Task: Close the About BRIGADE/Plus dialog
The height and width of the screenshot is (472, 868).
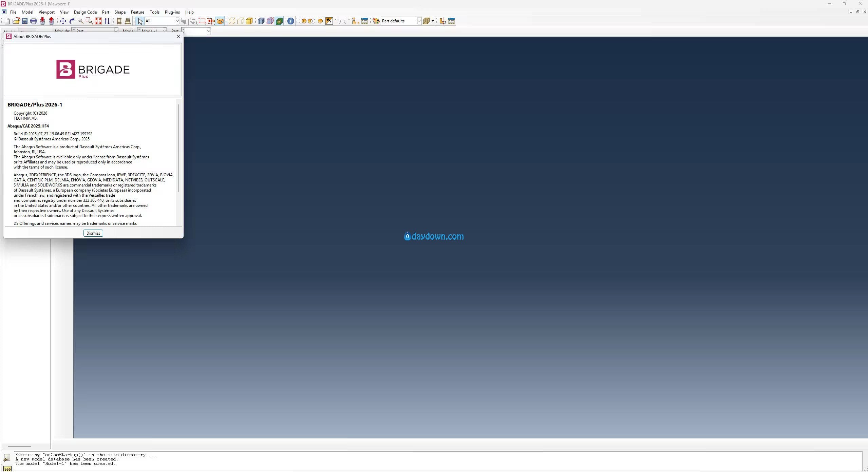Action: pos(178,36)
